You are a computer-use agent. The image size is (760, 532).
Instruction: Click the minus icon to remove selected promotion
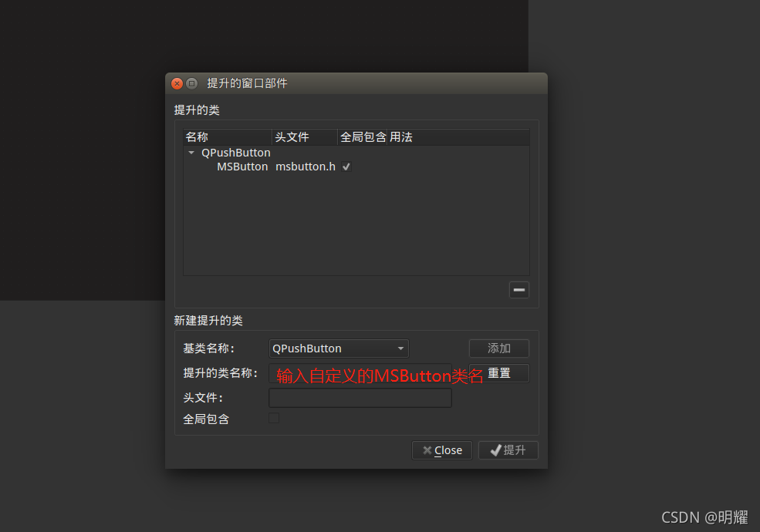(518, 289)
